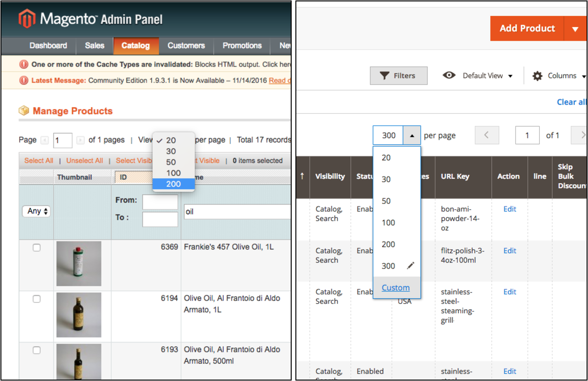Click the eye icon for Default View
Screen dimensions: 588x381
point(449,75)
